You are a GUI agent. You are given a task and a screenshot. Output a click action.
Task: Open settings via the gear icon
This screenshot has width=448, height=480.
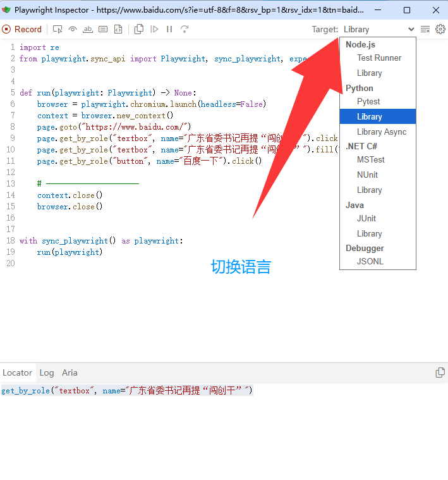pyautogui.click(x=440, y=29)
